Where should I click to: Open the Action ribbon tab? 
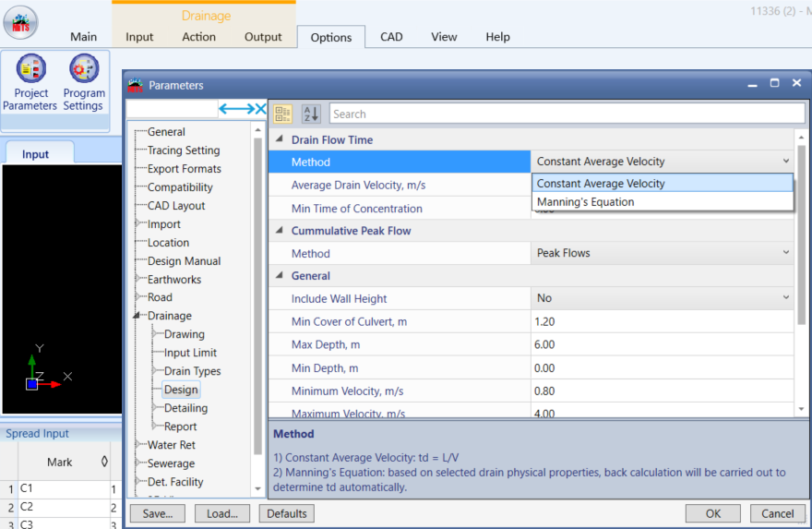coord(199,37)
